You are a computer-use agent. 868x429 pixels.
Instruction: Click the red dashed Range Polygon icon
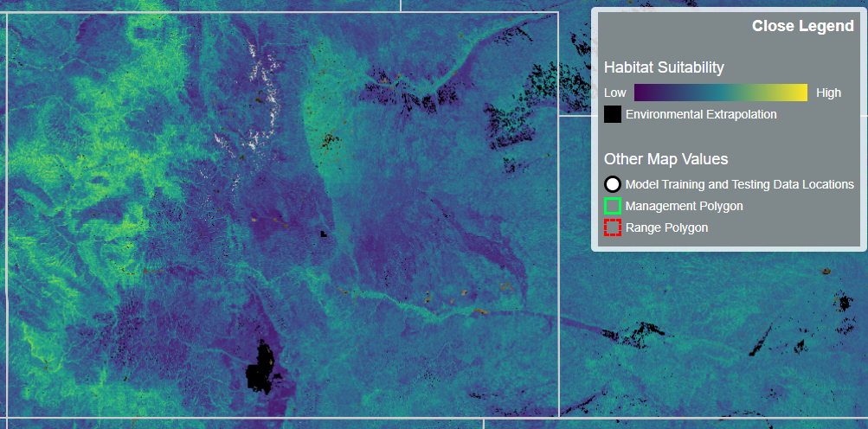pyautogui.click(x=613, y=227)
